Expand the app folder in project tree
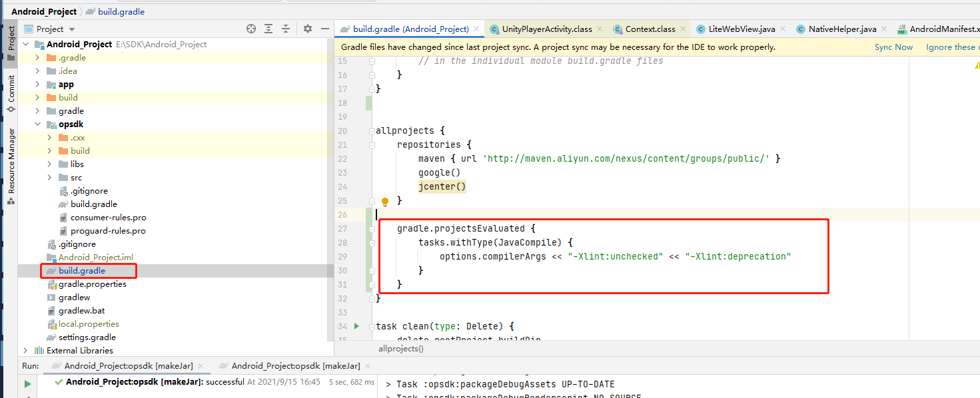The image size is (980, 398). [x=37, y=84]
